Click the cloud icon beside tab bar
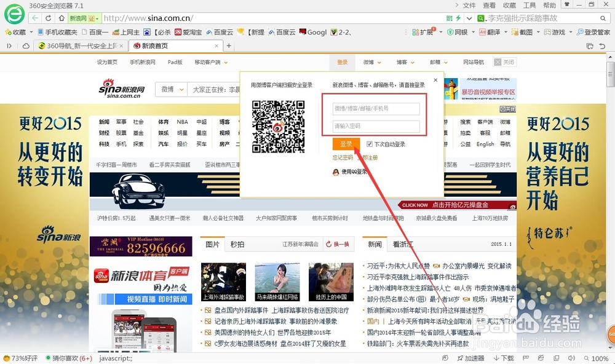Screen dimensions: 615x364 tap(26, 46)
